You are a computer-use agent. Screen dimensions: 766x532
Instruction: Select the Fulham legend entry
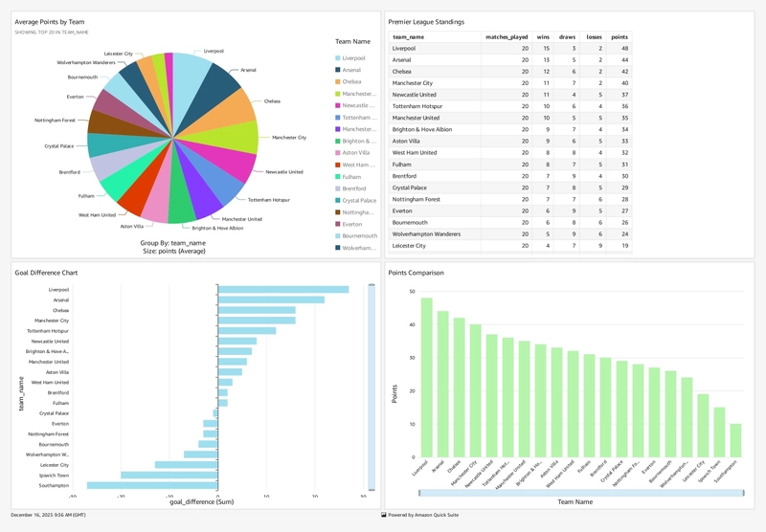pos(349,177)
